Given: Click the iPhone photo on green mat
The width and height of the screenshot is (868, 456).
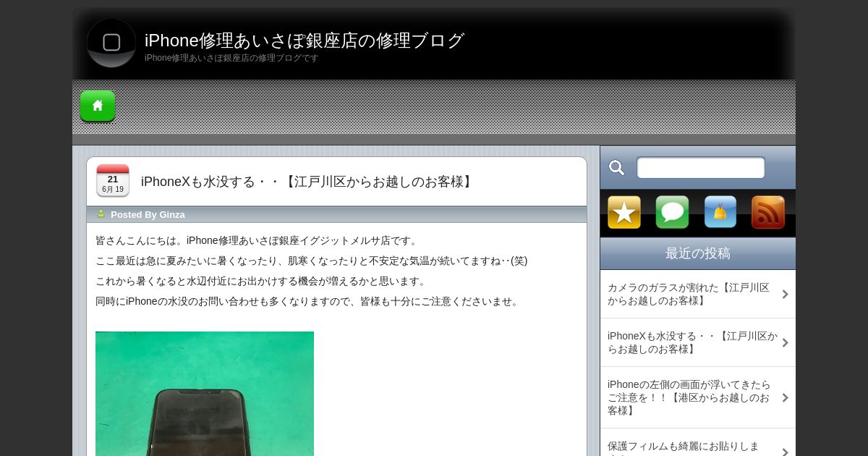Looking at the screenshot, I should pyautogui.click(x=205, y=394).
